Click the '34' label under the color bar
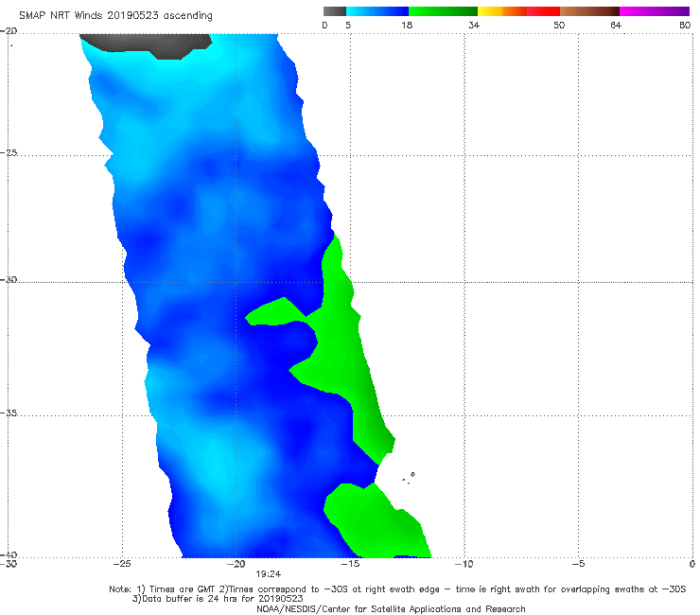This screenshot has width=700, height=615. (x=474, y=25)
